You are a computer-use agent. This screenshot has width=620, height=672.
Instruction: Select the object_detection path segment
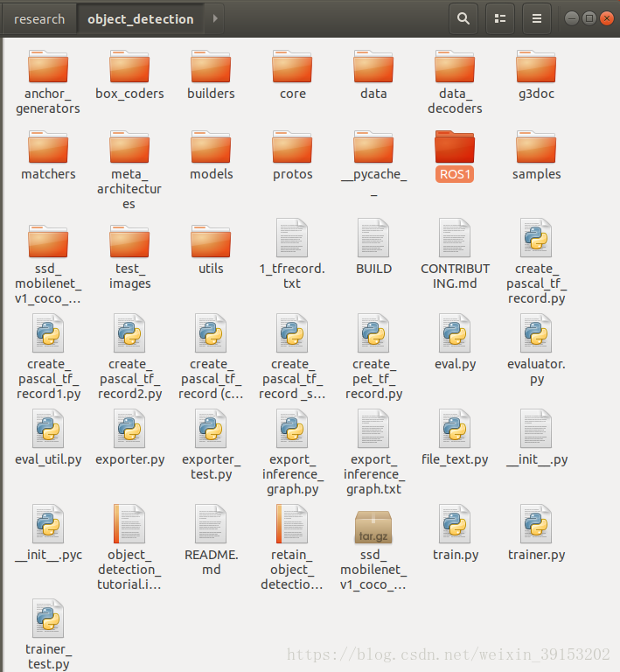click(x=141, y=19)
